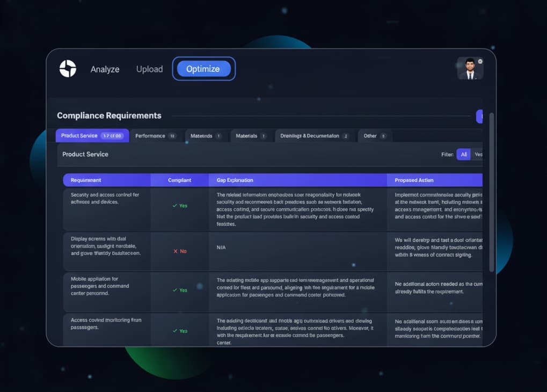Click the button beside Compliance Requirements header
The width and height of the screenshot is (547, 392).
click(x=479, y=116)
